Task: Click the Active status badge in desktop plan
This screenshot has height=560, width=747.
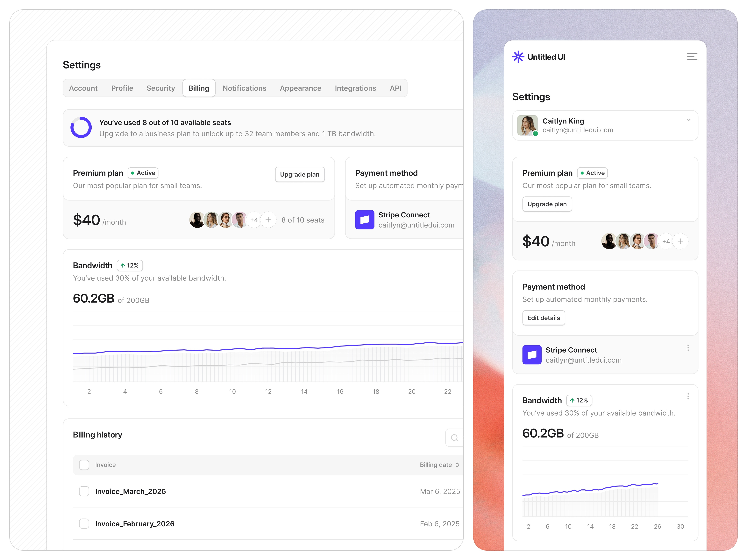Action: pyautogui.click(x=143, y=173)
